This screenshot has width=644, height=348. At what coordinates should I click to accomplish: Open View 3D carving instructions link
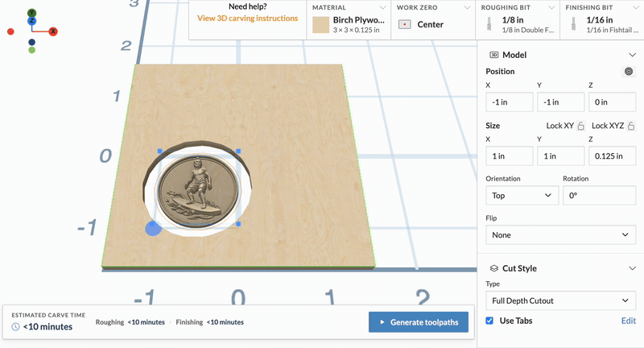pos(247,19)
